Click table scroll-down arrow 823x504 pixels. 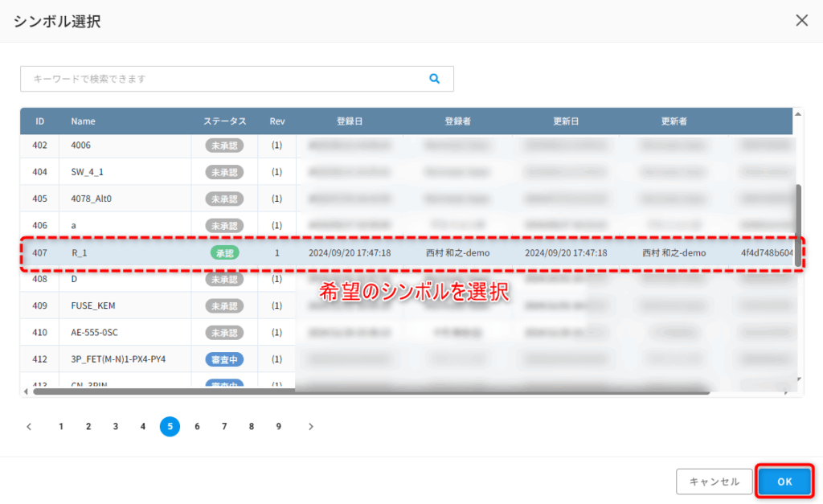pyautogui.click(x=798, y=379)
